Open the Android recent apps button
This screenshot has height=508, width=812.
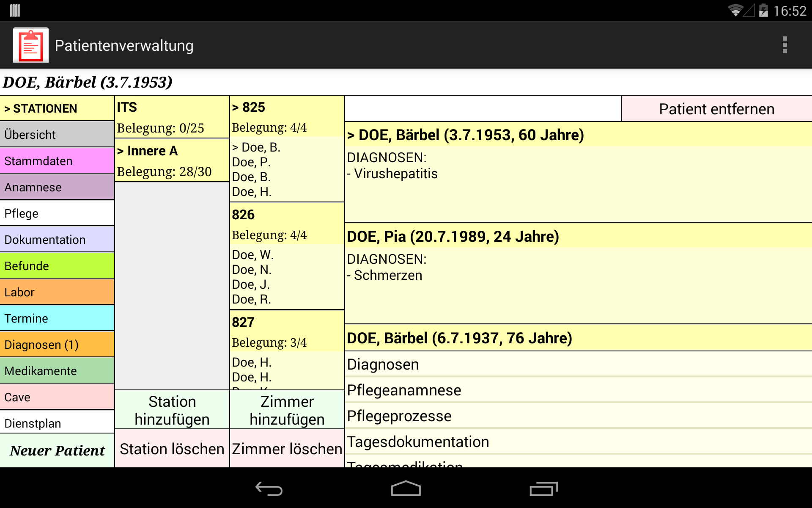click(543, 489)
